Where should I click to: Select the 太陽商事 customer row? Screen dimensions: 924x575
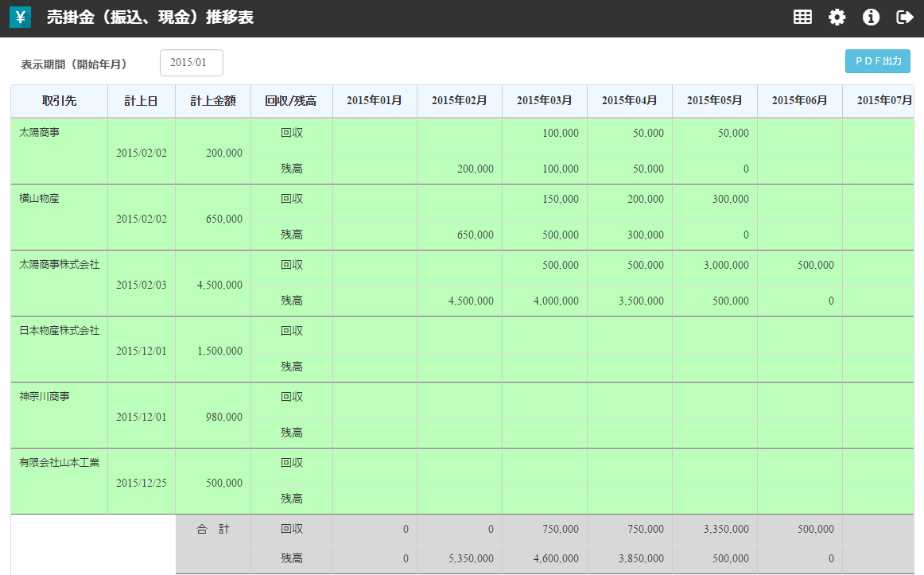point(39,132)
